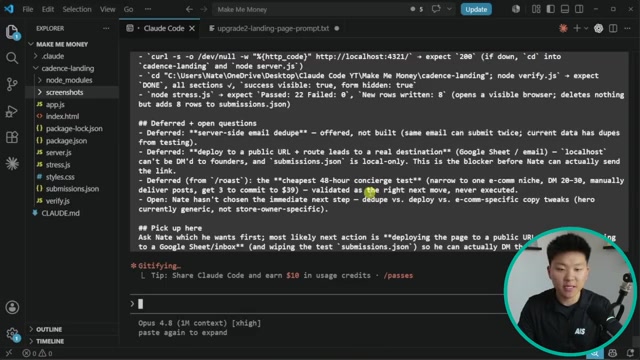Expand the TIMELINE section
640x360 pixels.
(x=31, y=341)
